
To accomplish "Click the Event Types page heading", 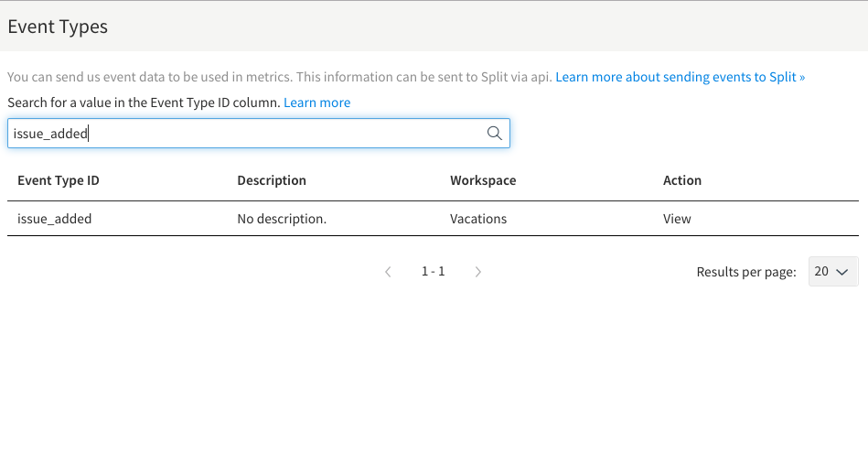I will click(x=58, y=27).
